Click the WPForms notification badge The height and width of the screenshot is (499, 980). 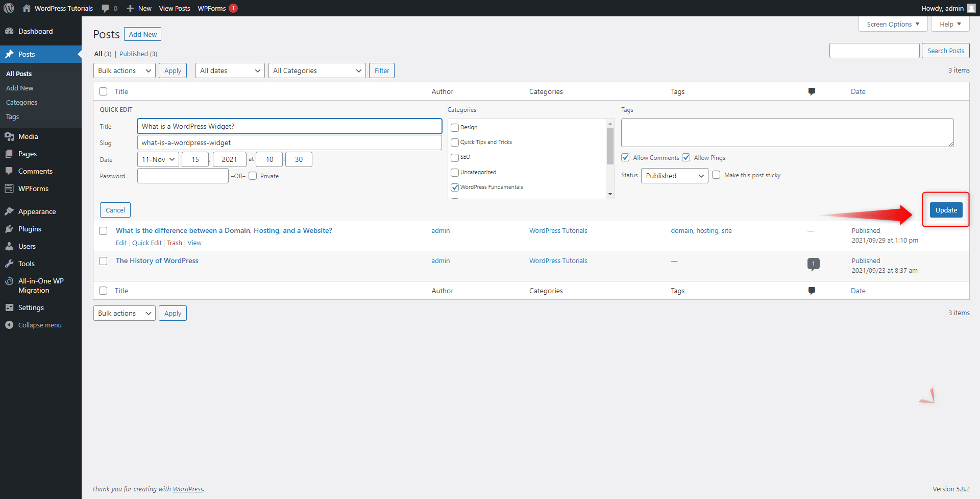click(233, 8)
